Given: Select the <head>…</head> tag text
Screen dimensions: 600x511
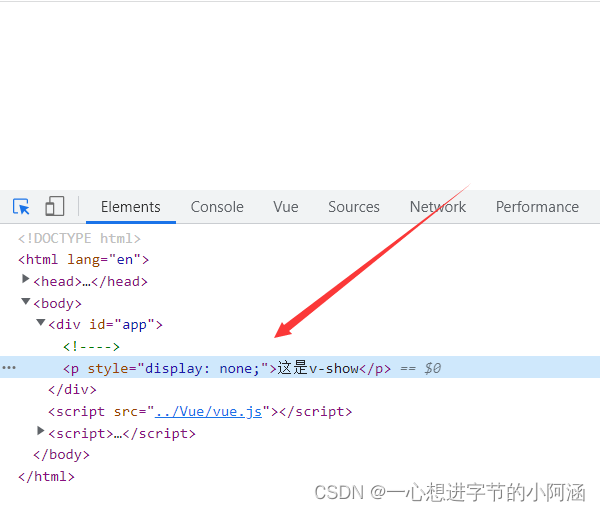Looking at the screenshot, I should (90, 282).
